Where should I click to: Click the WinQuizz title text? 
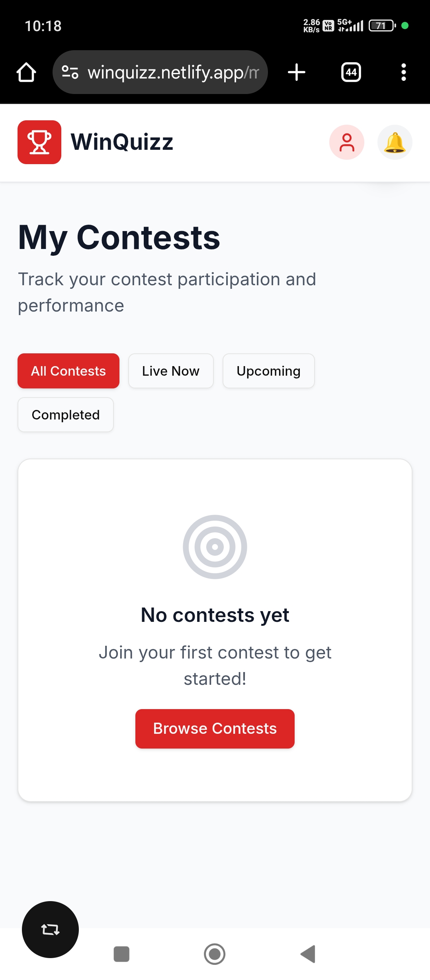[122, 142]
